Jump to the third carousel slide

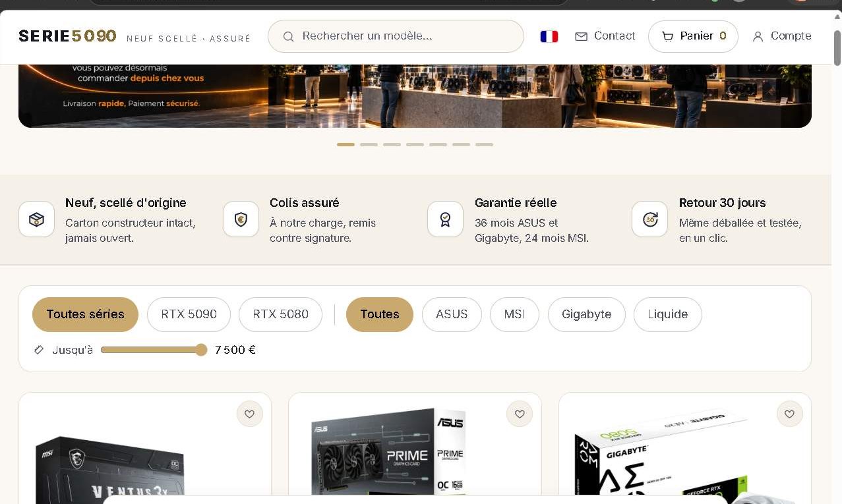coord(392,144)
